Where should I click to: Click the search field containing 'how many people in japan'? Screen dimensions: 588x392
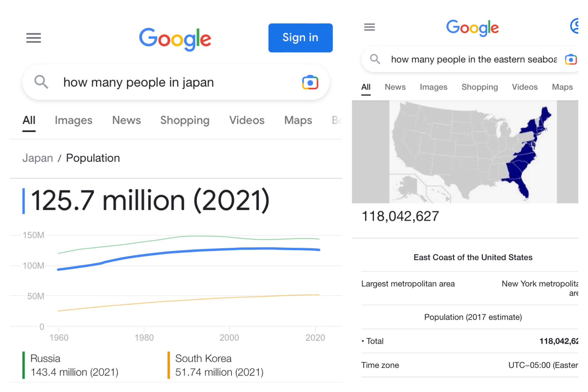pyautogui.click(x=170, y=82)
